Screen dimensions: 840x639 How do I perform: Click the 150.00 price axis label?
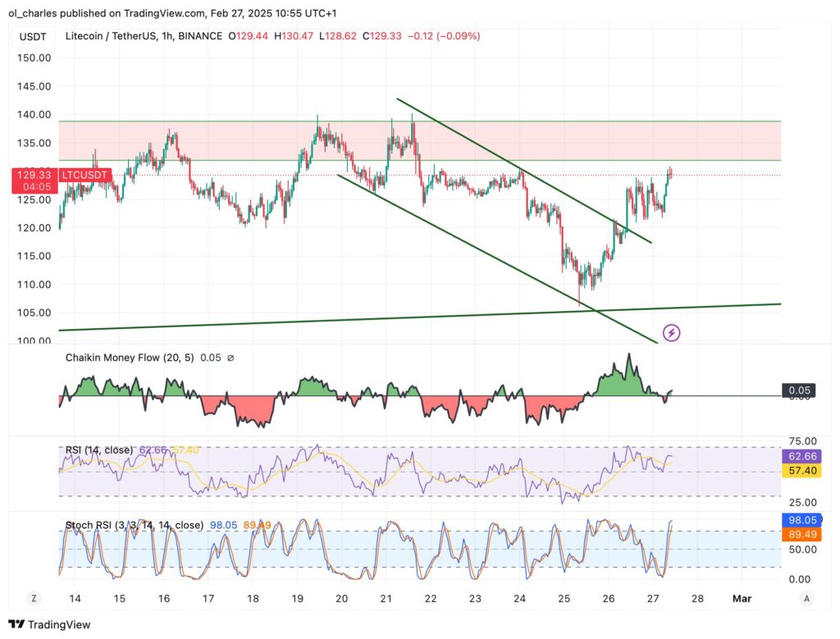(34, 58)
